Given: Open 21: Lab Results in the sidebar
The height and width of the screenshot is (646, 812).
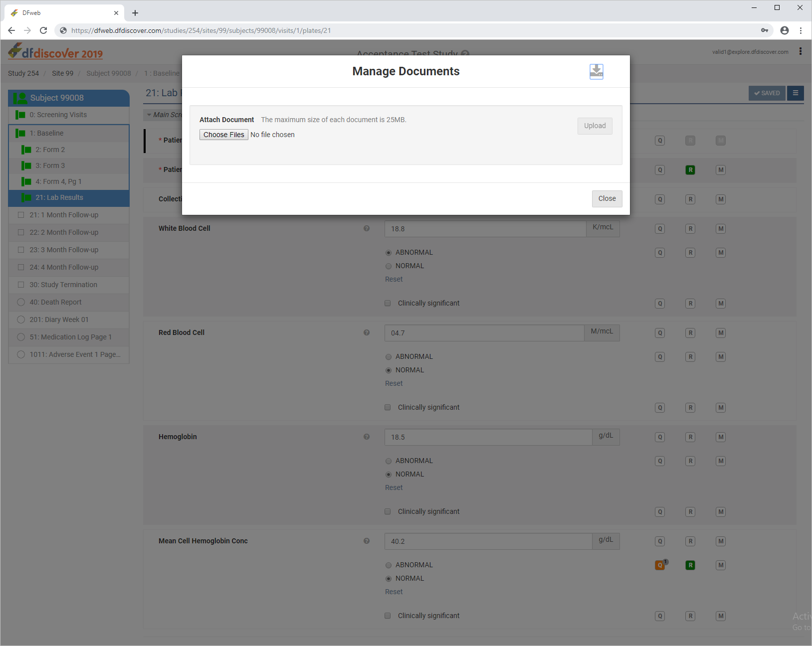Looking at the screenshot, I should 59,197.
